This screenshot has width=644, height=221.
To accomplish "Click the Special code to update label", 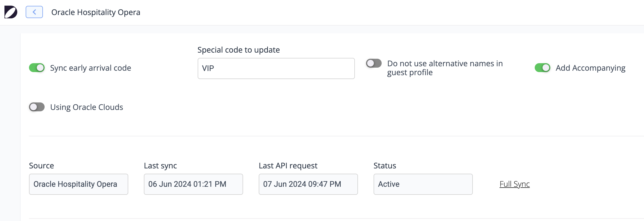I will pos(239,50).
